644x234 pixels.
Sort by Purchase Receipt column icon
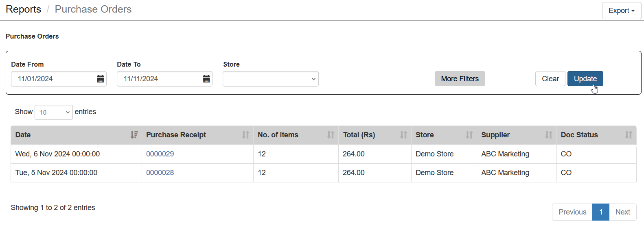pyautogui.click(x=245, y=135)
